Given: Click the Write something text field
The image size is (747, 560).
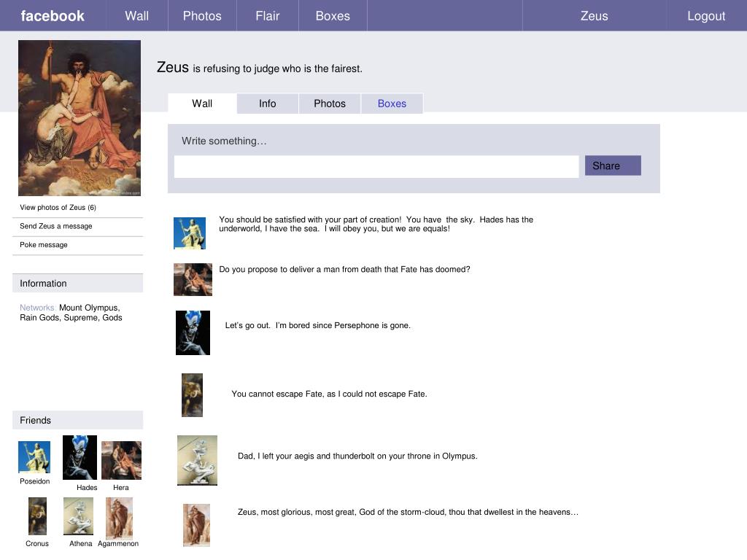Looking at the screenshot, I should [376, 166].
